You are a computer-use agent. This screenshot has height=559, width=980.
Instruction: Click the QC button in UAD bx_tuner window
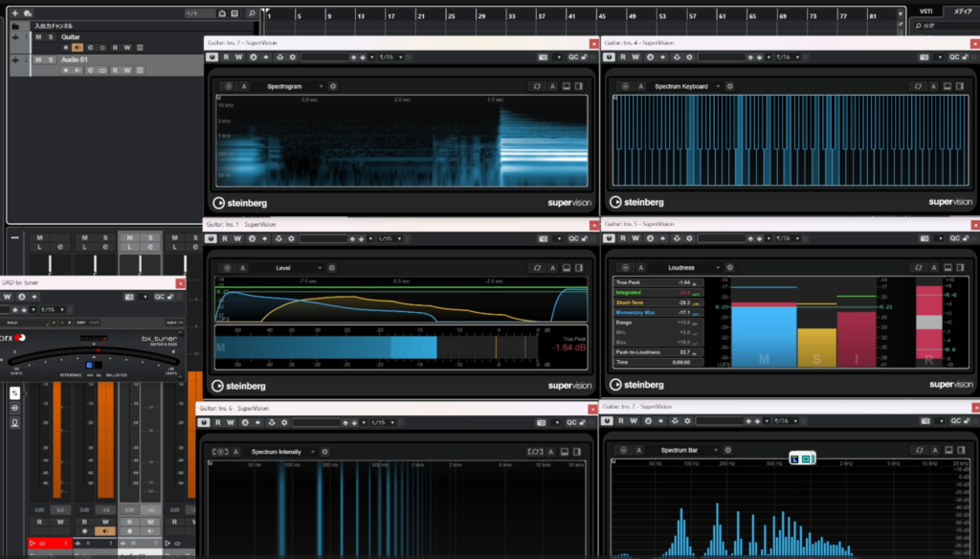click(160, 297)
